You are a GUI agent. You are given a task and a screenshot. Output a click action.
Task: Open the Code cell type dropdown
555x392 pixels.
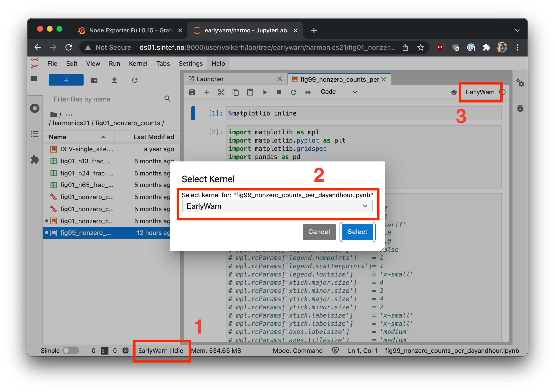[338, 92]
